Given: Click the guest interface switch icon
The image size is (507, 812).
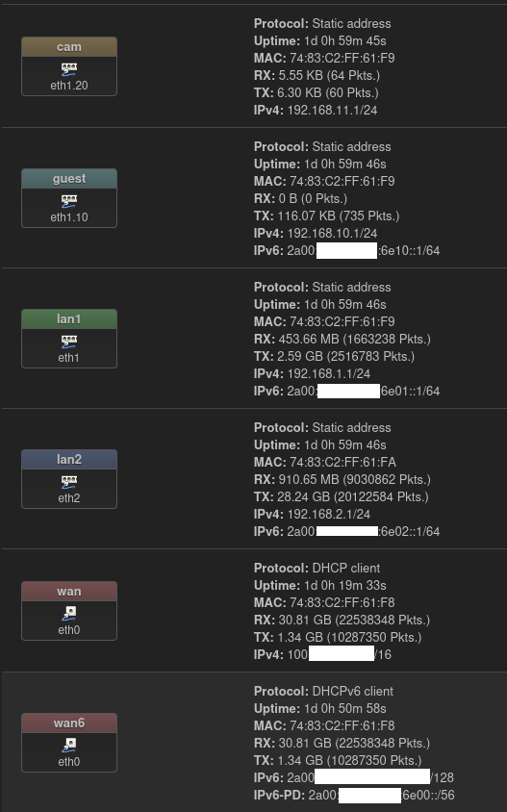Looking at the screenshot, I should (x=69, y=200).
